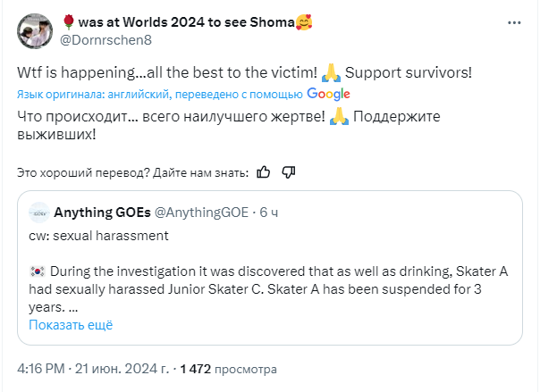Image resolution: width=557 pixels, height=392 pixels.
Task: Open the Anything GOEs small avatar icon
Action: (x=38, y=213)
